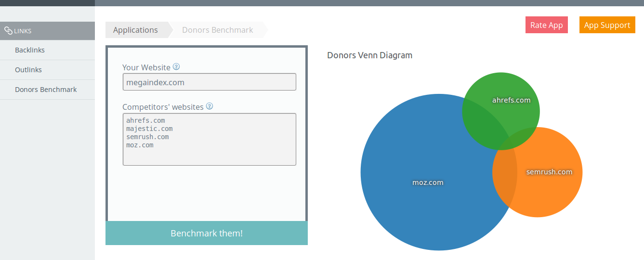This screenshot has width=644, height=260.
Task: Click semrush.com line in competitors list
Action: (x=147, y=137)
